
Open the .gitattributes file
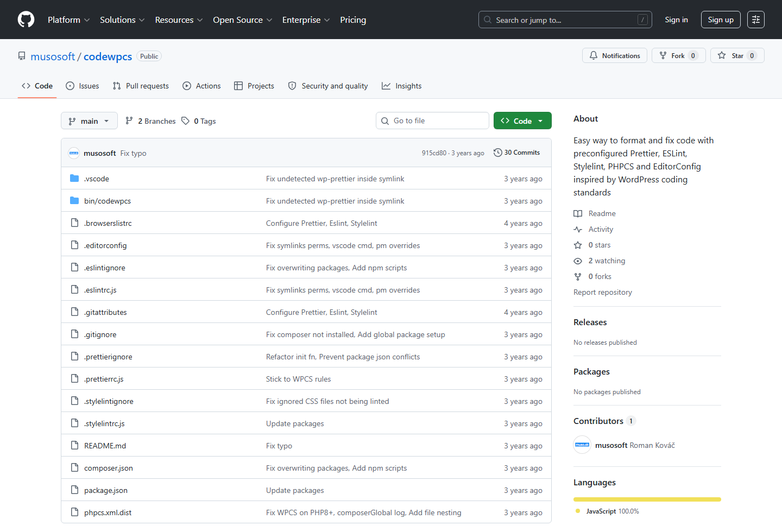coord(105,312)
